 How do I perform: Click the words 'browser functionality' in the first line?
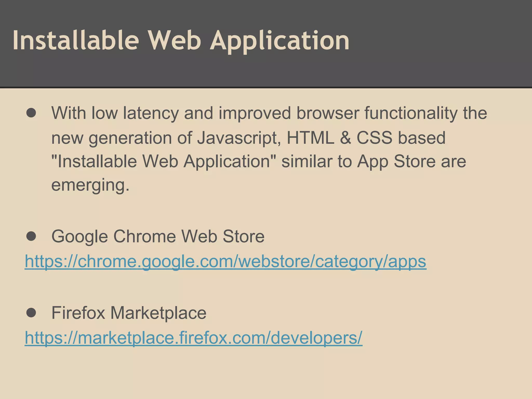pyautogui.click(x=377, y=113)
